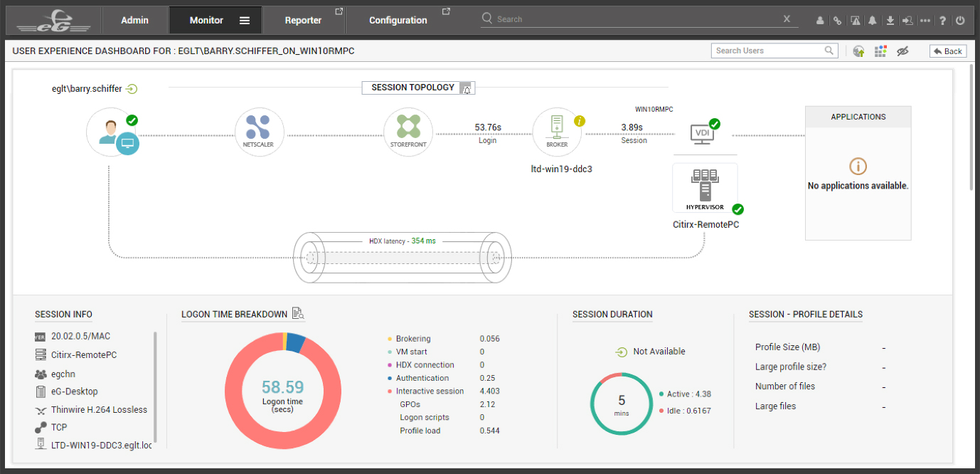Image resolution: width=980 pixels, height=474 pixels.
Task: Click the TCP session info row
Action: click(x=50, y=428)
